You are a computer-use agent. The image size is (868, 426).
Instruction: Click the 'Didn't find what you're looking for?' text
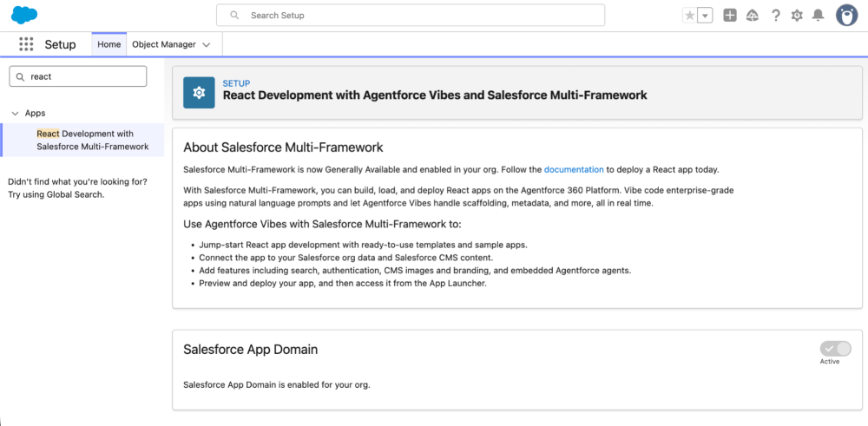(x=77, y=181)
